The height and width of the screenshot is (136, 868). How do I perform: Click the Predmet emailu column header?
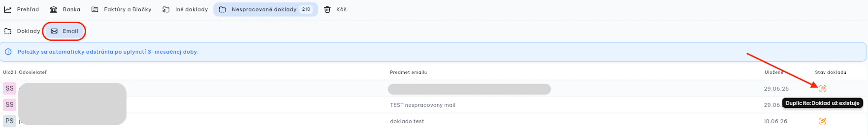pos(408,72)
